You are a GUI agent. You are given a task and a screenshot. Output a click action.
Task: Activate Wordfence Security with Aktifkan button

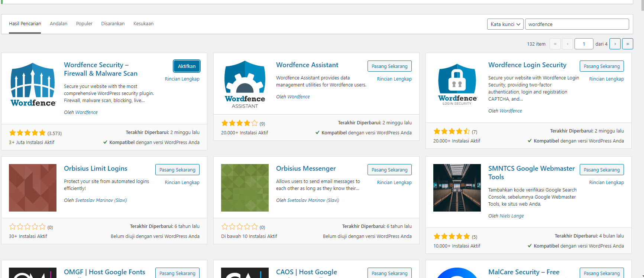coord(187,66)
